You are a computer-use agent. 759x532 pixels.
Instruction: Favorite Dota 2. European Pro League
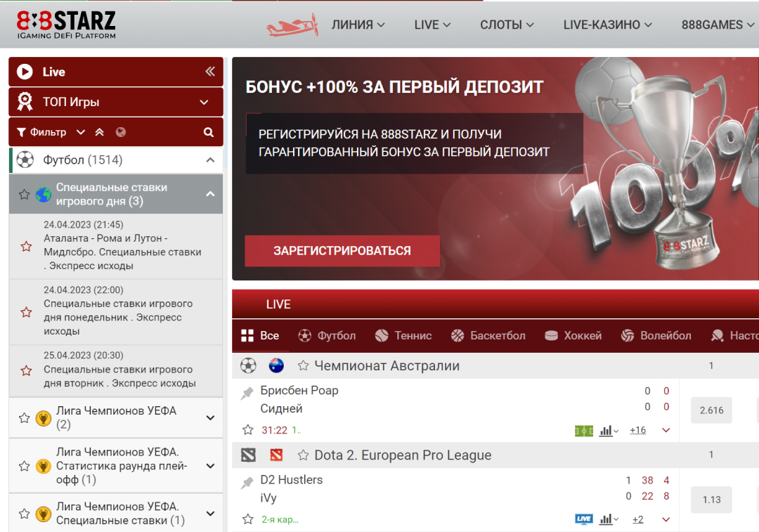[x=304, y=455]
